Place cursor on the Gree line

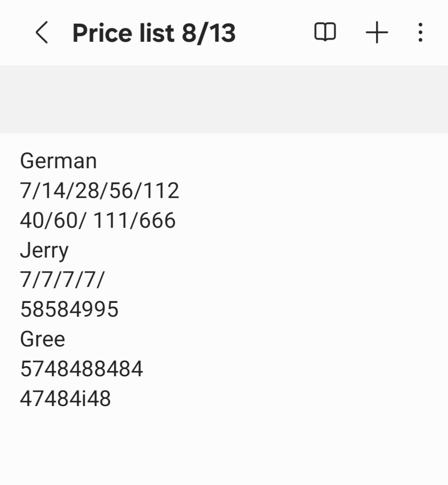pyautogui.click(x=43, y=339)
